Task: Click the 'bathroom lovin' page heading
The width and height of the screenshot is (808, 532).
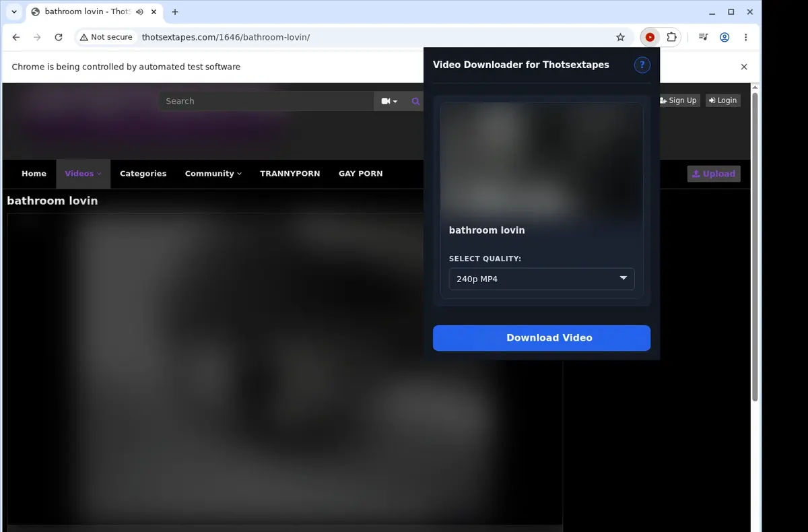Action: click(53, 201)
